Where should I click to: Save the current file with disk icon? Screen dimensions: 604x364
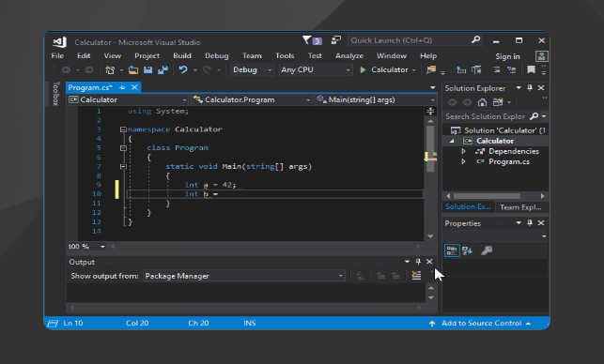(147, 69)
